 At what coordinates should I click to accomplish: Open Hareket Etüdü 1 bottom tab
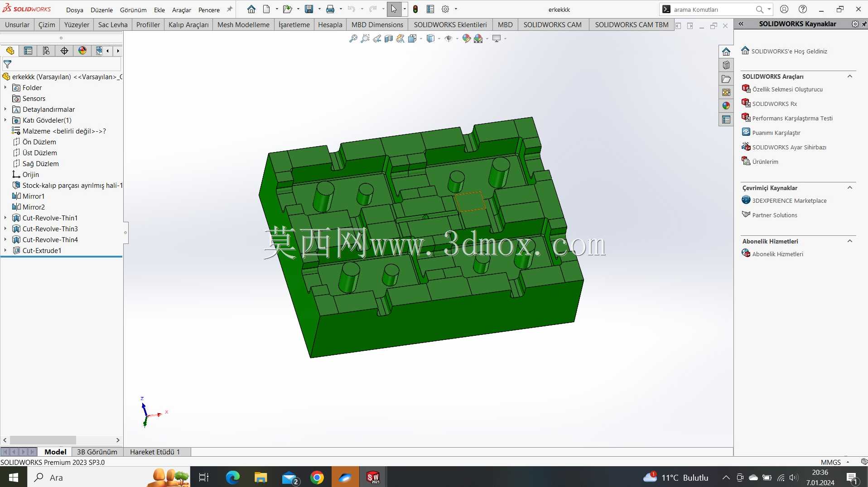pos(155,452)
